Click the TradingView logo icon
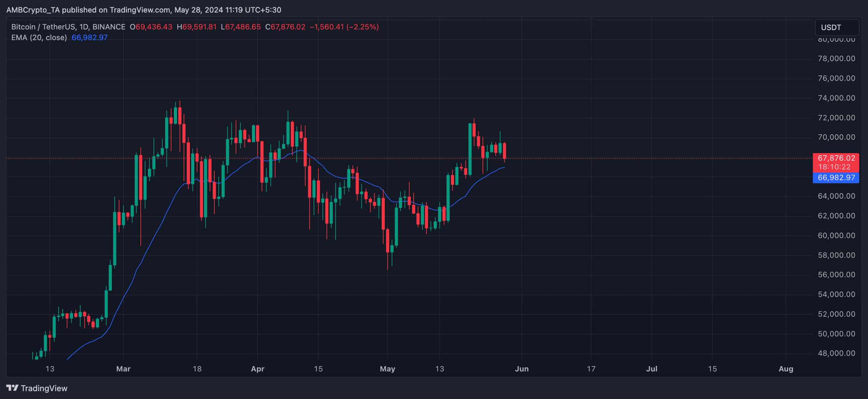The height and width of the screenshot is (399, 868). 12,388
